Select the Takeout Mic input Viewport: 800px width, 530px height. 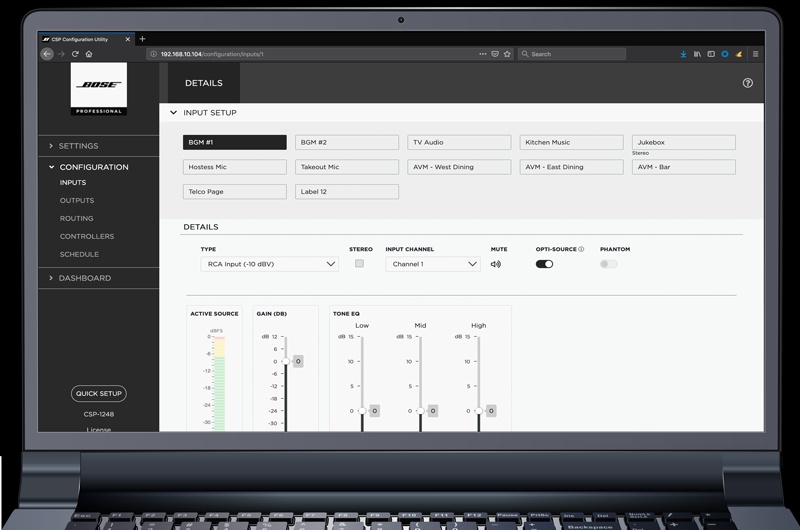[x=347, y=167]
